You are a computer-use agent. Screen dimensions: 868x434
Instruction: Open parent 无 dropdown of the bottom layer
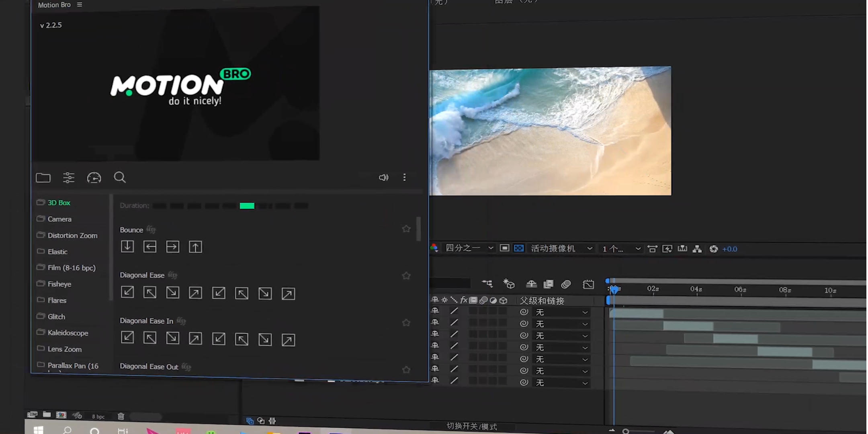pos(562,383)
